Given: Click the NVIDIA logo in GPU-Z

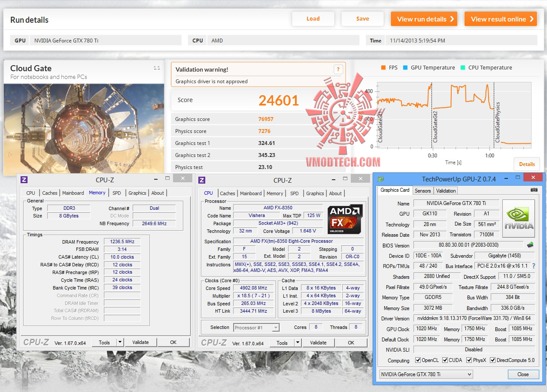Looking at the screenshot, I should point(519,219).
